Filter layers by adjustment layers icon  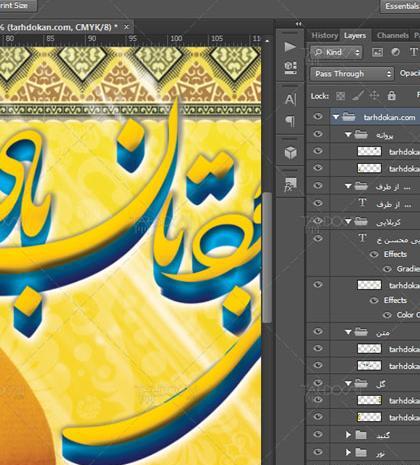(395, 52)
